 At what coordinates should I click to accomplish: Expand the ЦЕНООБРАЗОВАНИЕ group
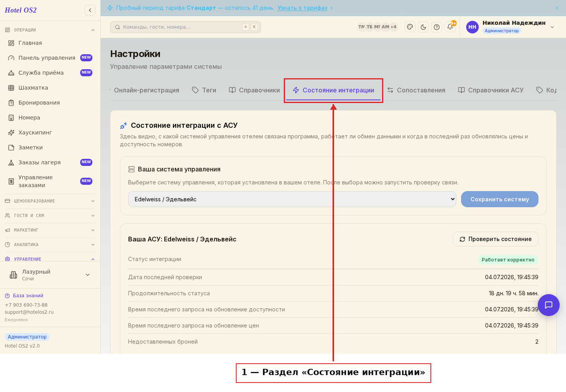point(50,201)
